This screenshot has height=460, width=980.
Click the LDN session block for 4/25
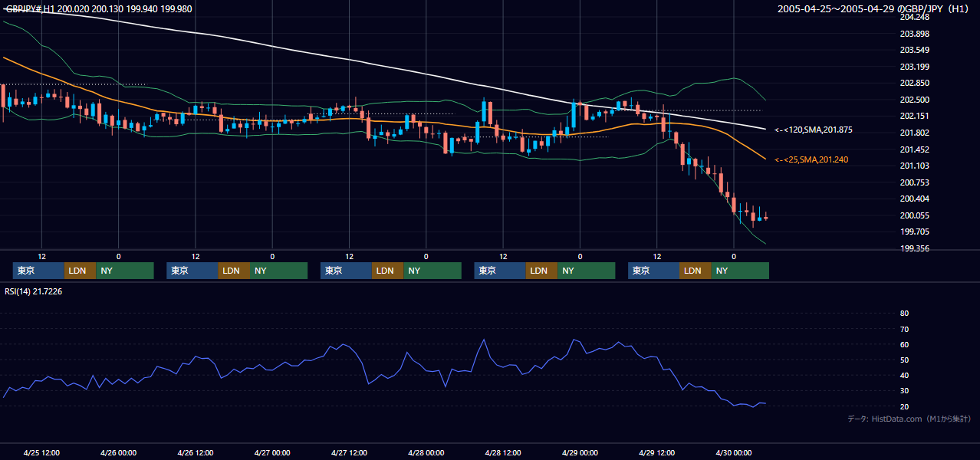(80, 271)
